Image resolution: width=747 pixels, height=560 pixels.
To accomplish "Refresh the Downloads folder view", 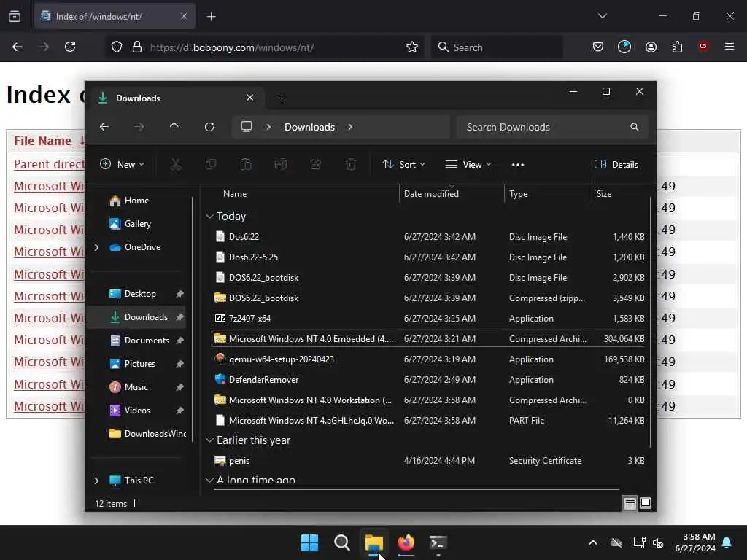I will [x=209, y=127].
